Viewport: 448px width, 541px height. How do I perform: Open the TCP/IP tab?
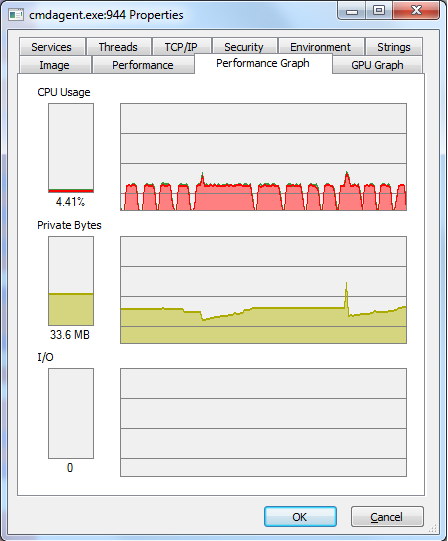click(x=181, y=47)
